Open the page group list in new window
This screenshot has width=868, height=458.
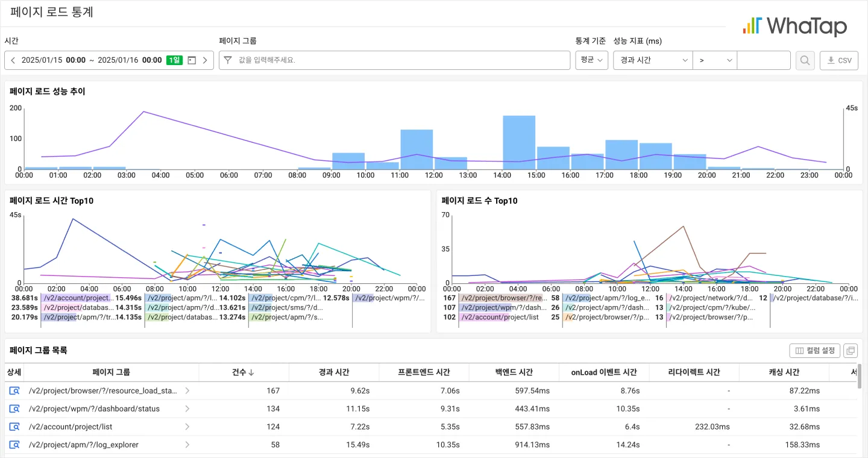(x=851, y=351)
